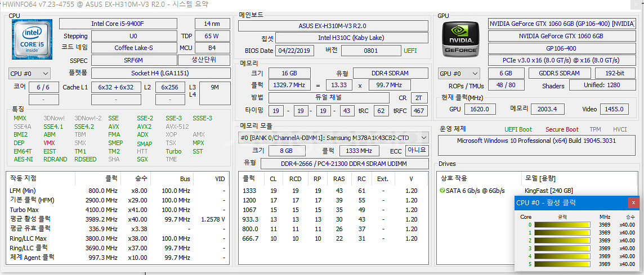The width and height of the screenshot is (644, 275).
Task: Click the Video clock 1455.0 value
Action: (x=614, y=109)
